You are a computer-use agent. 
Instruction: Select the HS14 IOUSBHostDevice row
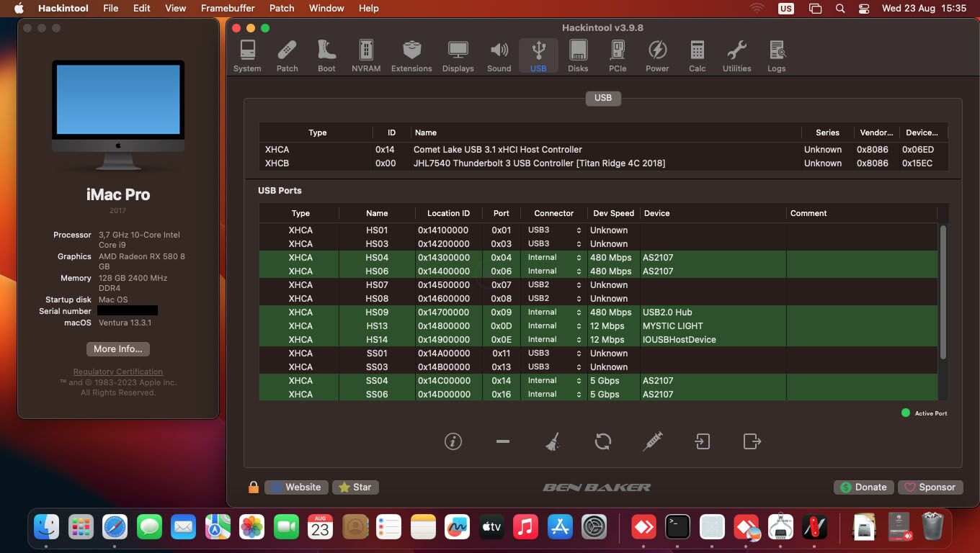pos(599,340)
